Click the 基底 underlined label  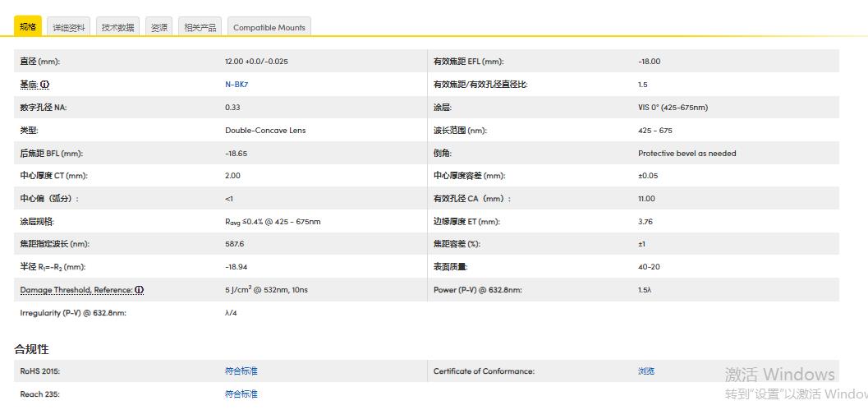[x=29, y=85]
